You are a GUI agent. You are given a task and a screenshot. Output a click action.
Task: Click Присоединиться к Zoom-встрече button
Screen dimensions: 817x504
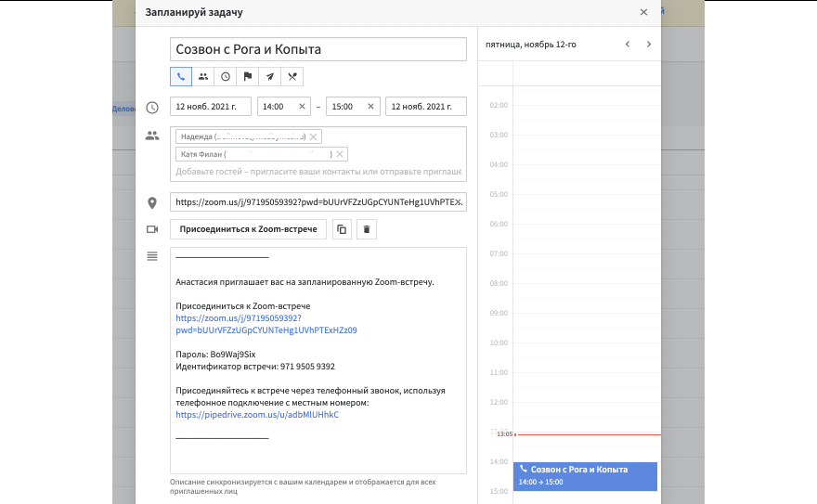[248, 229]
